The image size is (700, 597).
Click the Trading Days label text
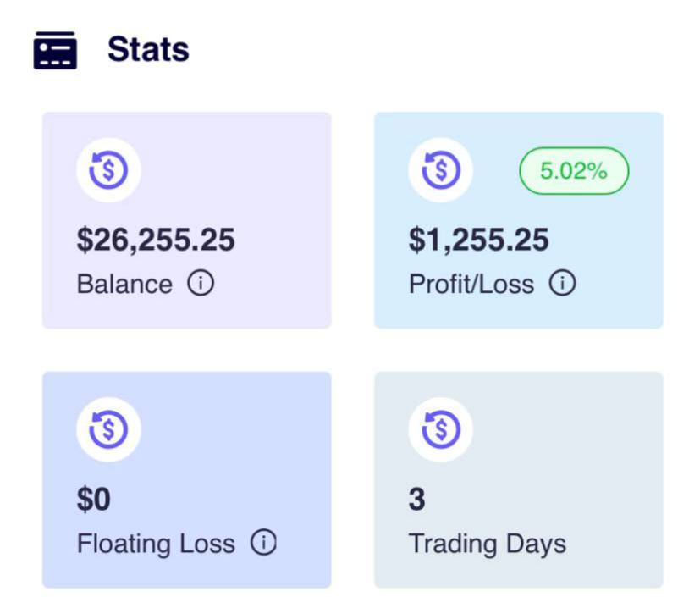(x=488, y=544)
